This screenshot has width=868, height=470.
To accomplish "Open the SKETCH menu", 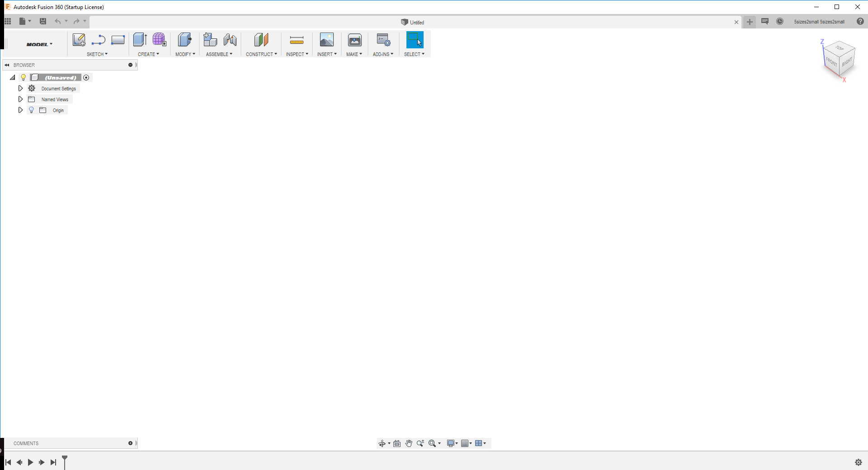I will pos(97,54).
